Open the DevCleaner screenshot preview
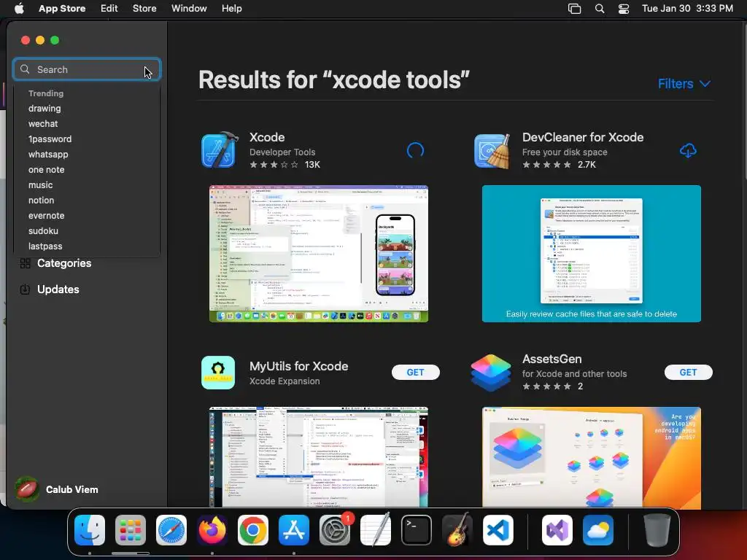747x560 pixels. tap(592, 254)
